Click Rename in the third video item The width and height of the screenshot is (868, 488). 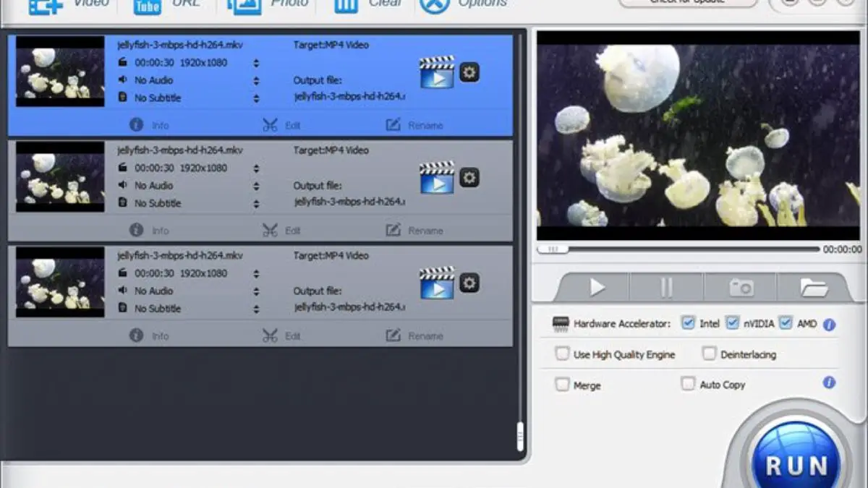click(414, 336)
